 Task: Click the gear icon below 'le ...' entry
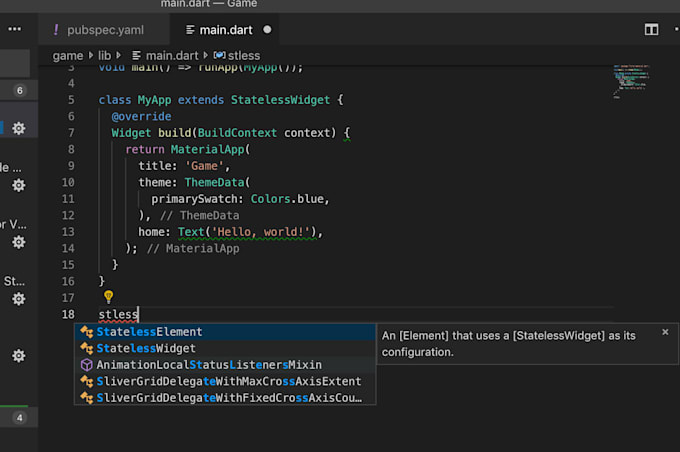click(x=19, y=185)
